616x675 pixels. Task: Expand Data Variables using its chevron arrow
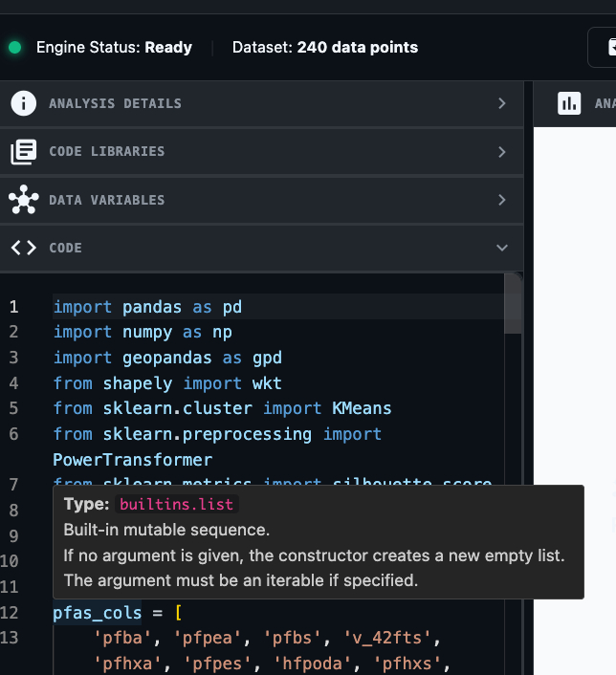pyautogui.click(x=502, y=200)
